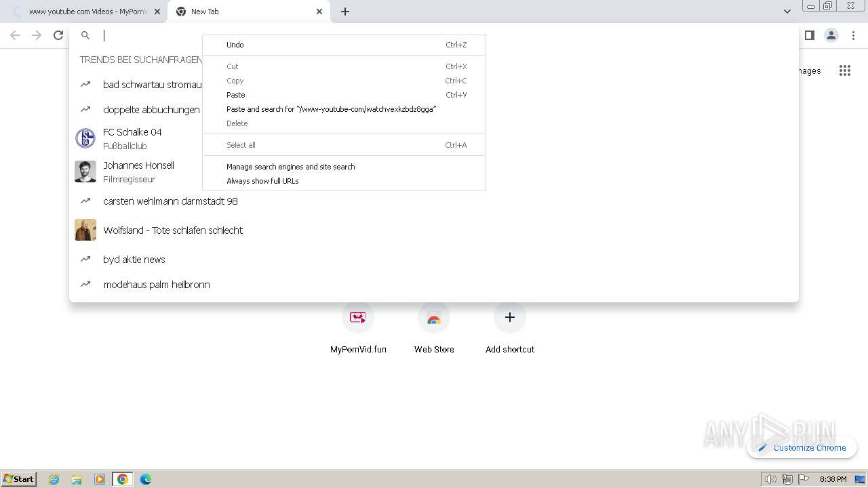Image resolution: width=868 pixels, height=488 pixels.
Task: Open the side panel icon
Action: click(809, 35)
